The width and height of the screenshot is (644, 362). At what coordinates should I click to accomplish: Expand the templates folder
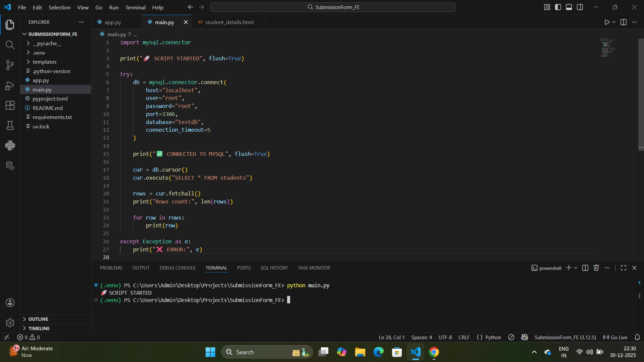pos(44,62)
